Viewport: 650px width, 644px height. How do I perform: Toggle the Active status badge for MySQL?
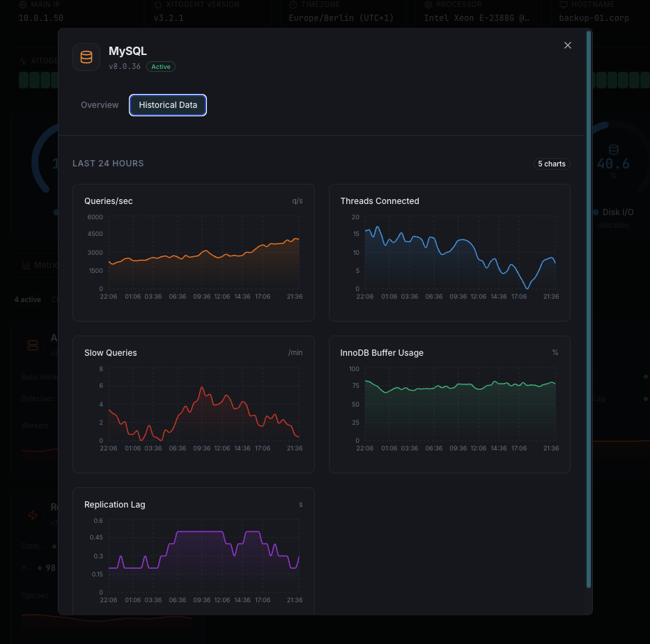pos(160,68)
